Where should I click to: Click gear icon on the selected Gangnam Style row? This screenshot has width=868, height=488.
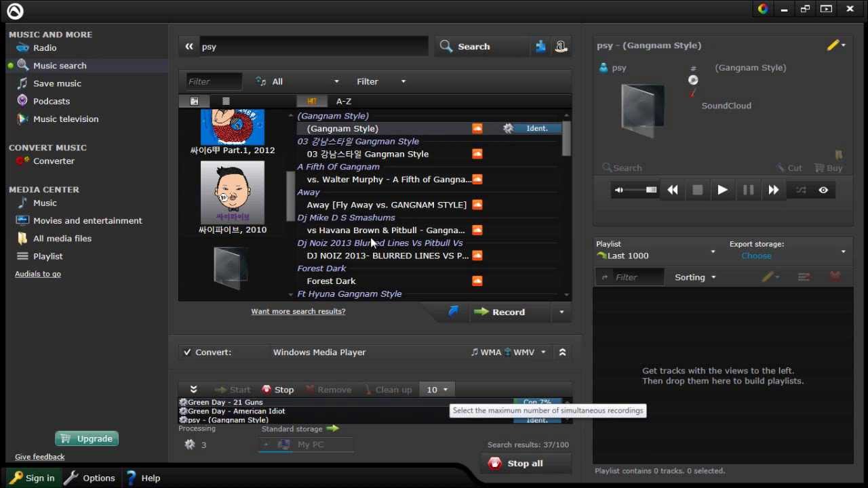(508, 128)
